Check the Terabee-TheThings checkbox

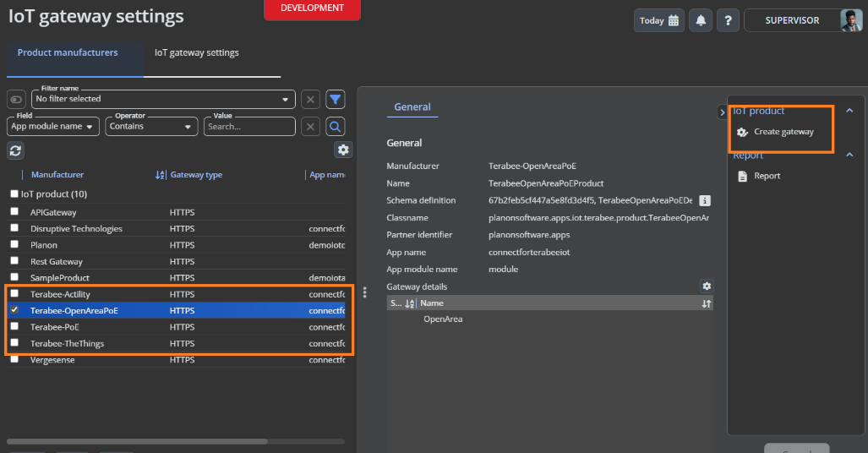tap(14, 342)
